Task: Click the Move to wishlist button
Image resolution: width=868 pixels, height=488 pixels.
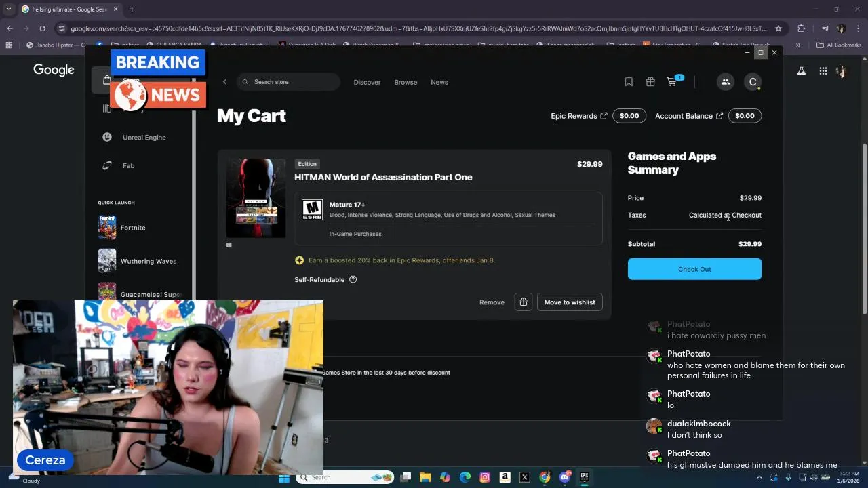Action: 570,302
